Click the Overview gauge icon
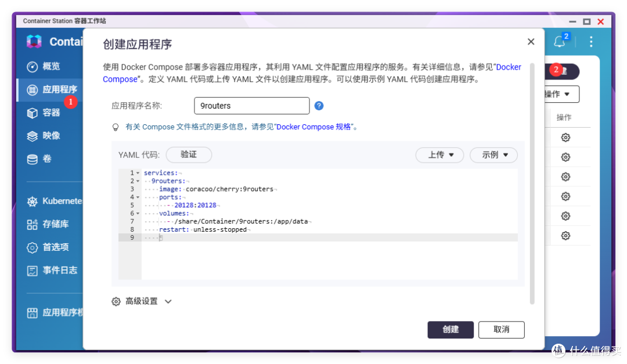 pos(33,67)
